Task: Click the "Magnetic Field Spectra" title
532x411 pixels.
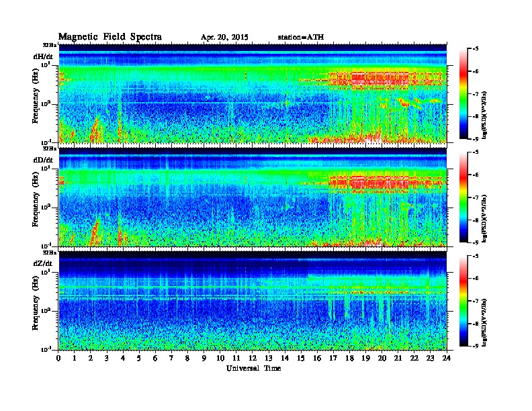Action: [110, 37]
